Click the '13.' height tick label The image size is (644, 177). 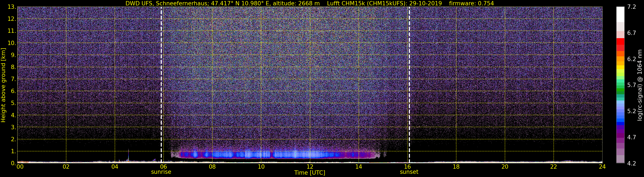[x=12, y=7]
